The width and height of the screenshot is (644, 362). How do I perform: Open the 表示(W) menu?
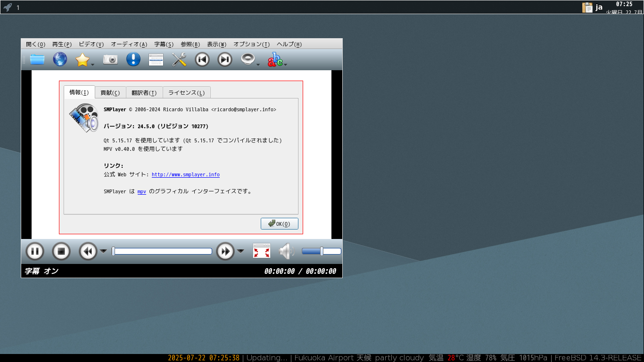pyautogui.click(x=217, y=44)
